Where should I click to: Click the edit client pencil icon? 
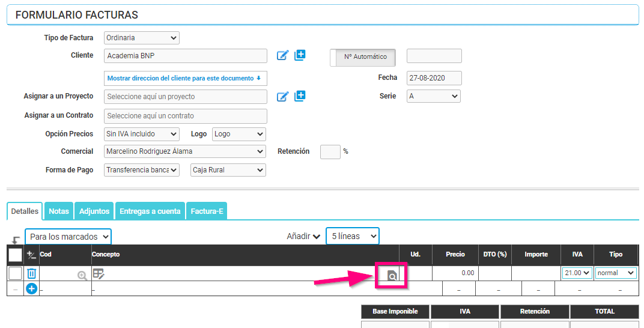coord(282,56)
